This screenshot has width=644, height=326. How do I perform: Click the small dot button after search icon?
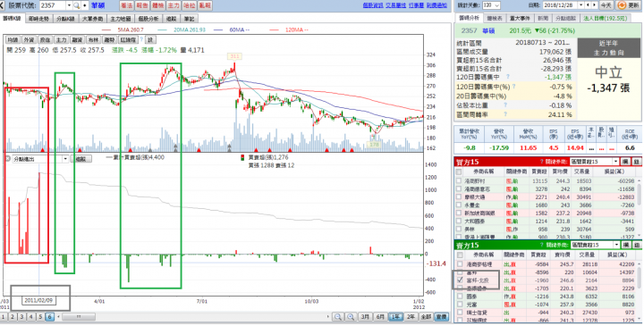point(85,5)
